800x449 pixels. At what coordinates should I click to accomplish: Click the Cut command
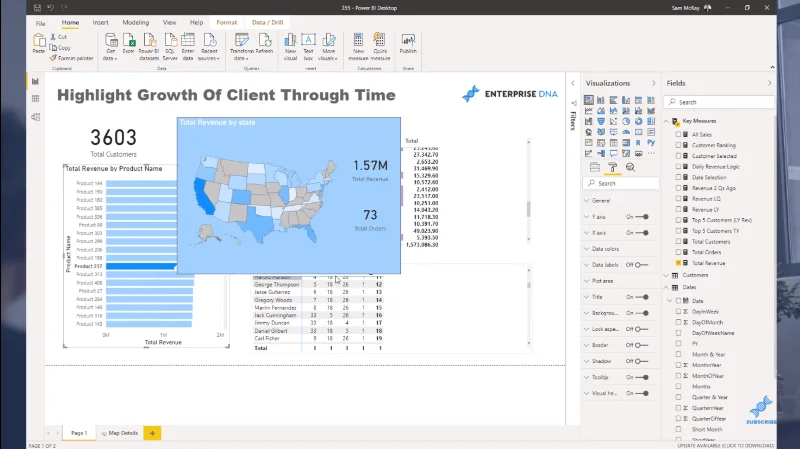click(x=59, y=37)
